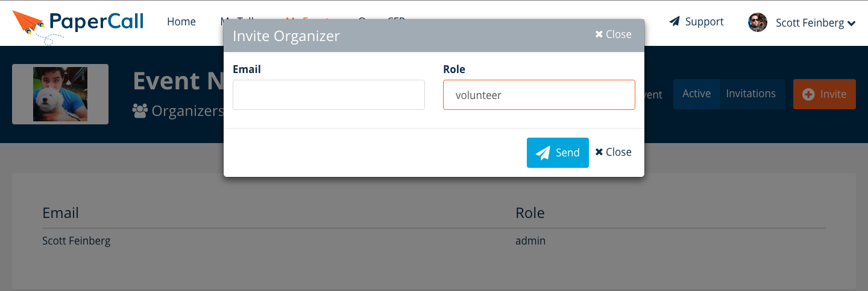Send the organizer invitation
The height and width of the screenshot is (291, 868).
pyautogui.click(x=558, y=153)
